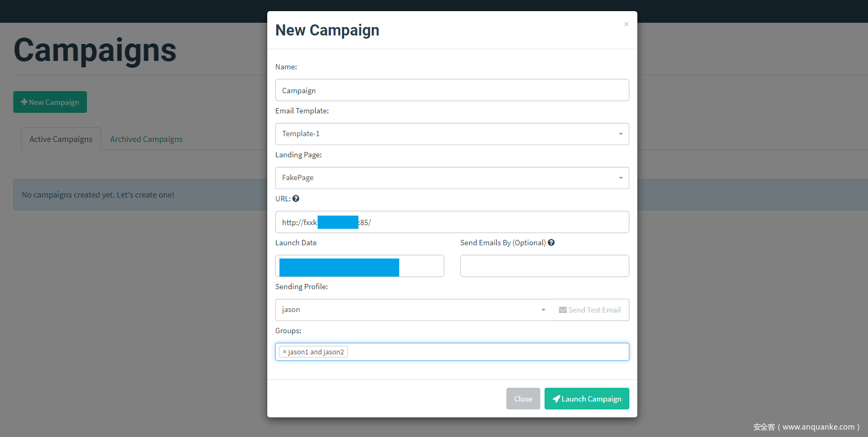Click the Send Test Email envelope button

590,310
